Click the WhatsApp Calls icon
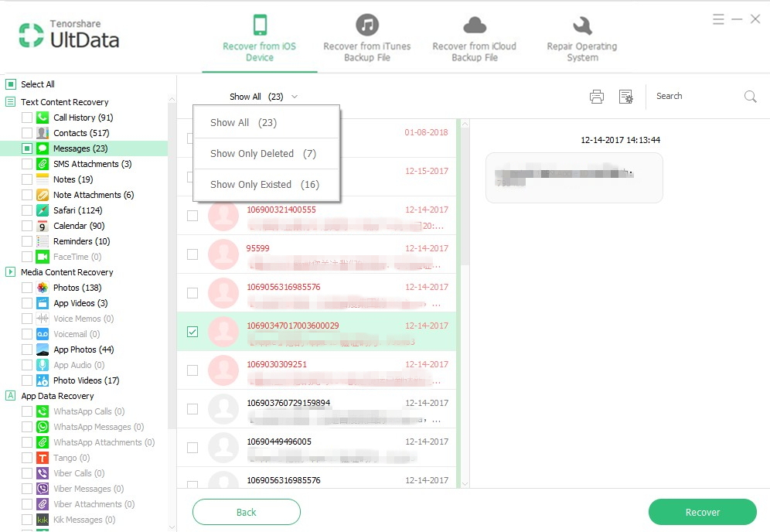Screen dimensions: 770x532 coord(43,411)
